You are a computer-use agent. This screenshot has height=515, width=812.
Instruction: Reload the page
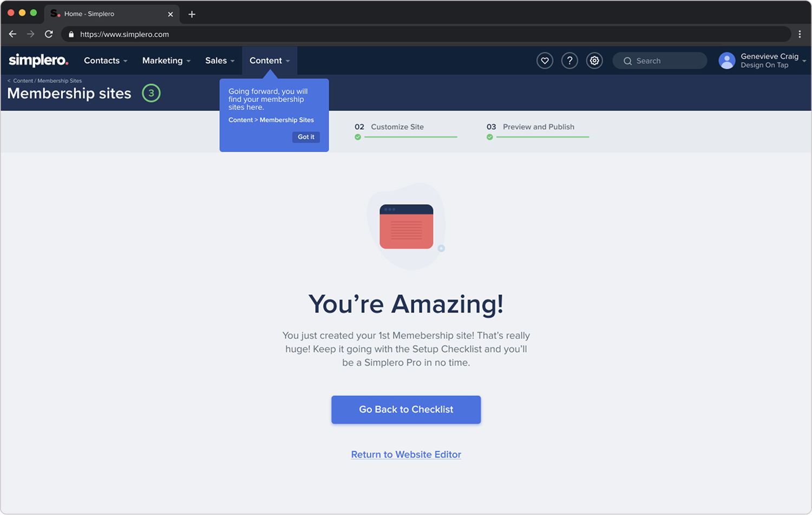pyautogui.click(x=49, y=34)
